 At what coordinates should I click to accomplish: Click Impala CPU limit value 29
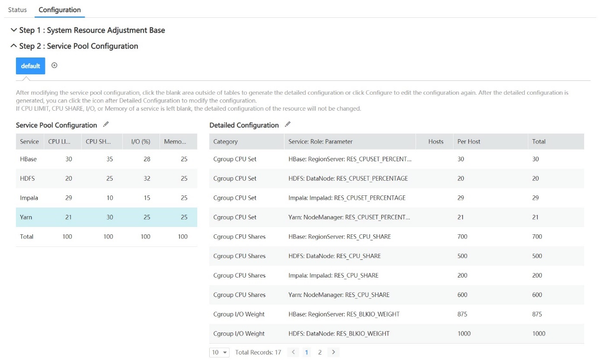(x=68, y=198)
